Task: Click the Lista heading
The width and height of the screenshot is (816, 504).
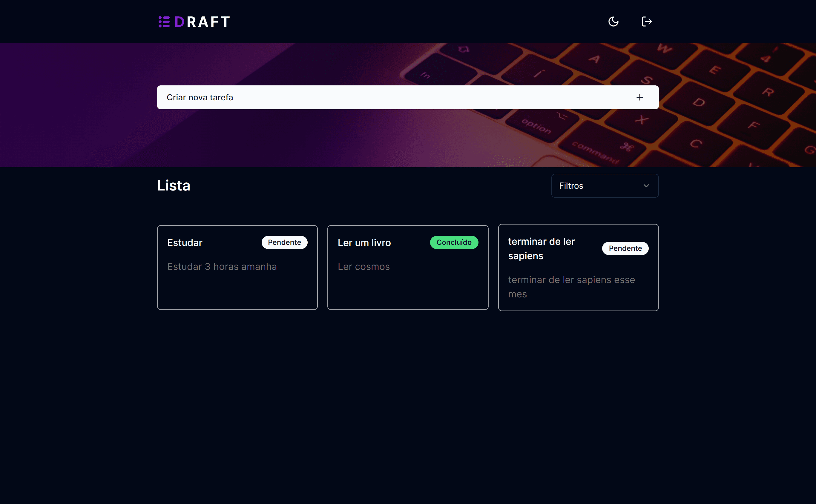Action: tap(174, 186)
